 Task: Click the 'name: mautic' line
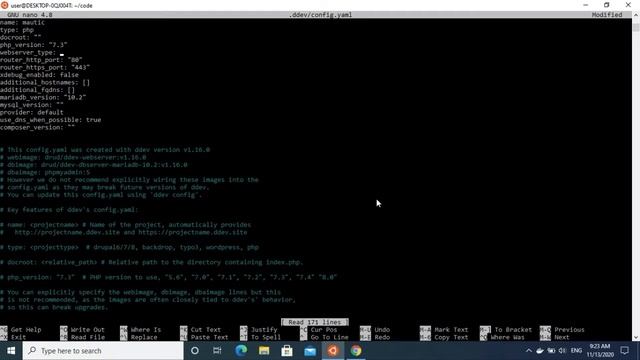[x=22, y=22]
